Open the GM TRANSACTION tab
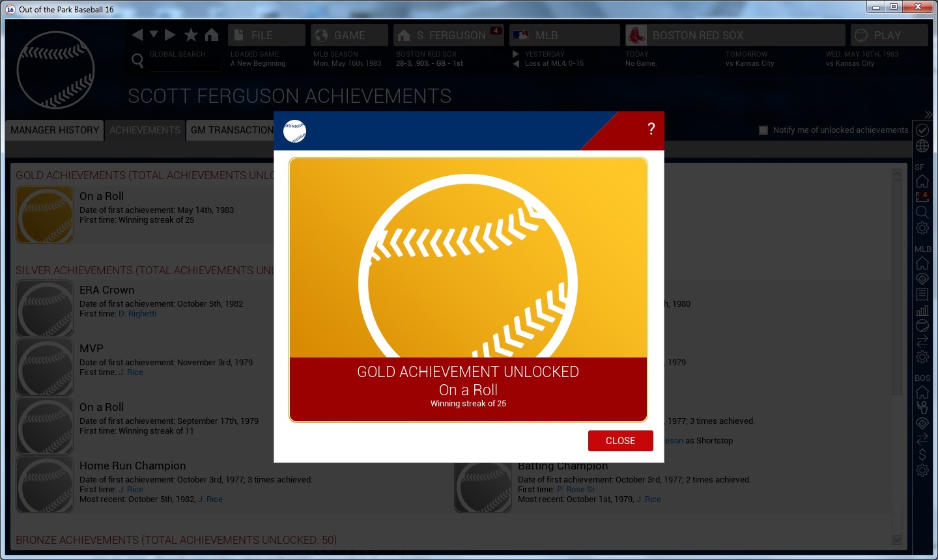938x560 pixels. click(231, 130)
